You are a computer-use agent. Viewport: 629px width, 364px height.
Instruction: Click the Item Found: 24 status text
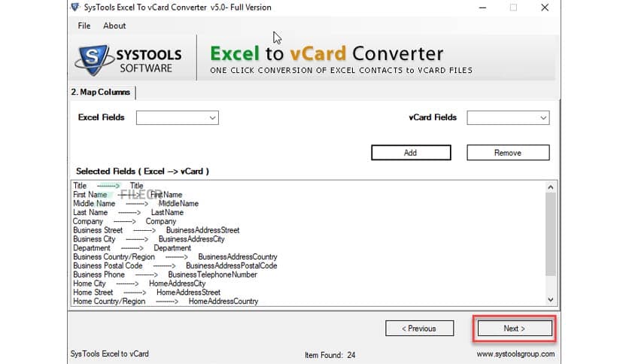pyautogui.click(x=330, y=355)
